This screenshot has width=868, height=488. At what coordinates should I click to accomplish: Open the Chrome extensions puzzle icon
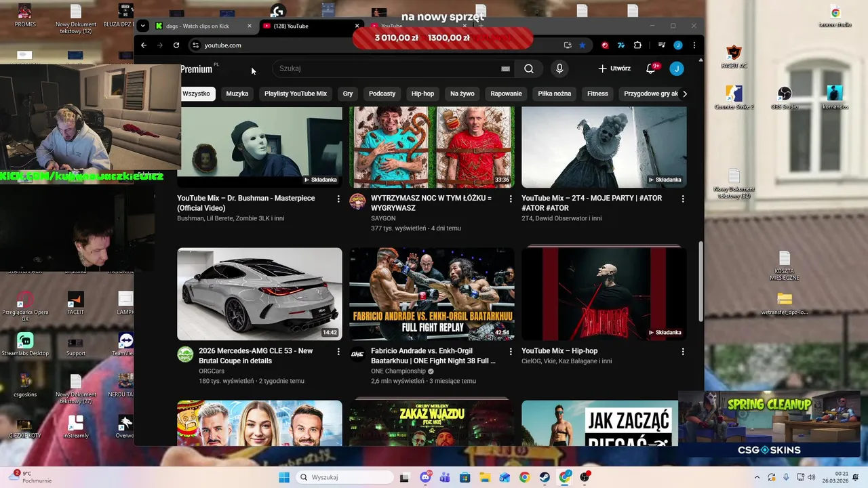coord(637,45)
